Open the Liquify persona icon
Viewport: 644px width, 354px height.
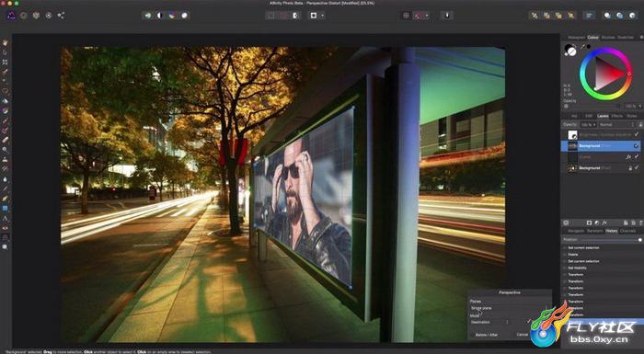click(x=24, y=16)
